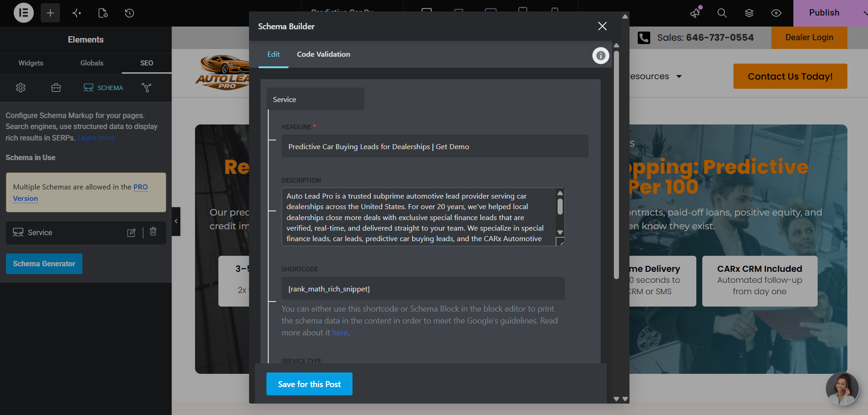Open Rank Math general settings gear icon
This screenshot has width=868, height=415.
pos(21,87)
